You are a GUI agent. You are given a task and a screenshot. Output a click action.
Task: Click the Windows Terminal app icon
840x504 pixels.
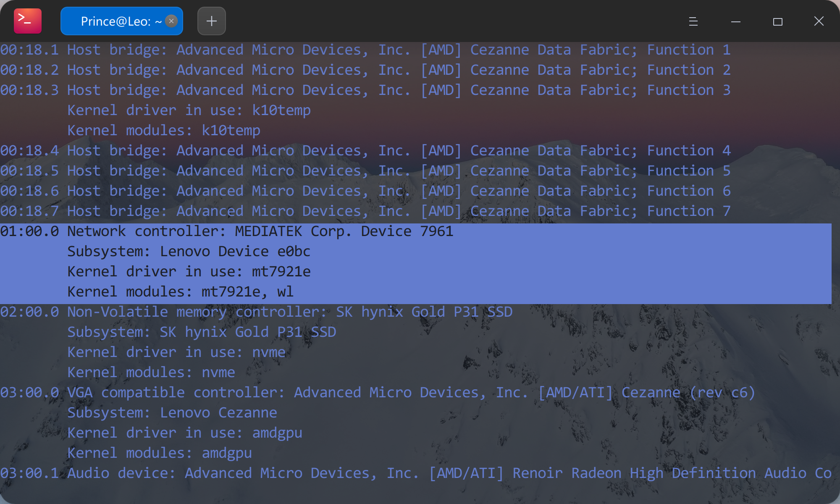[27, 21]
